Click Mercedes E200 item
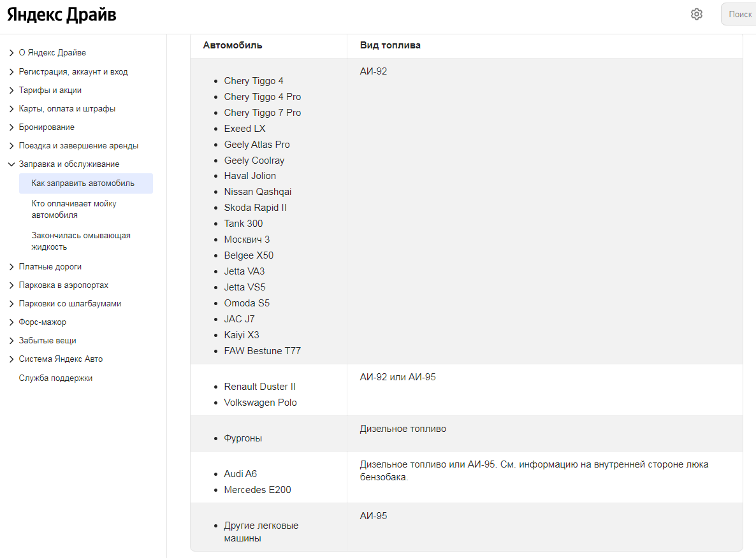Screen dimensions: 756x558 (x=258, y=490)
